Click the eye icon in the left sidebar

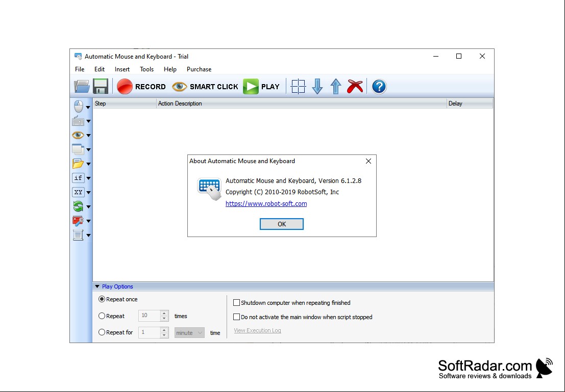(78, 136)
